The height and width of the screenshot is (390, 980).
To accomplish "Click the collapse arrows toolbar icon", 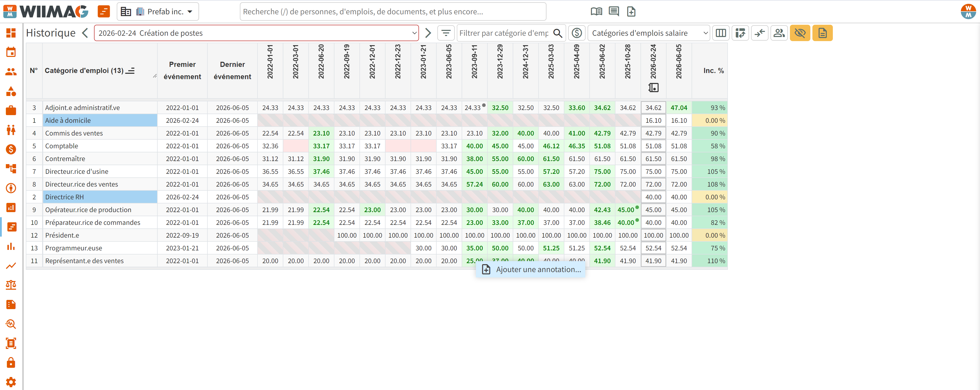I will (x=759, y=33).
